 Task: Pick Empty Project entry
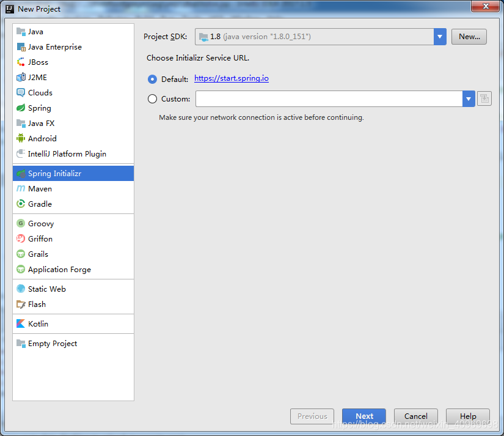[x=73, y=343]
